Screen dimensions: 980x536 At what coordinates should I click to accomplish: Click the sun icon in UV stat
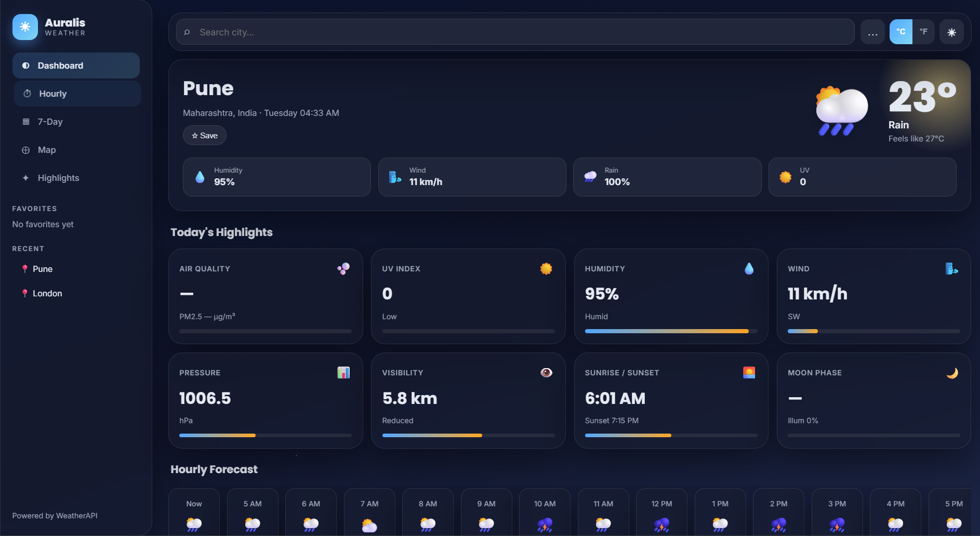click(x=785, y=177)
